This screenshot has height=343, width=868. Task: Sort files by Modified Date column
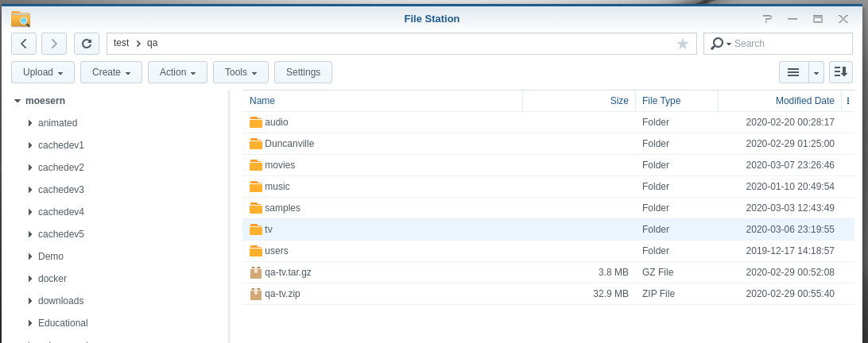[804, 101]
